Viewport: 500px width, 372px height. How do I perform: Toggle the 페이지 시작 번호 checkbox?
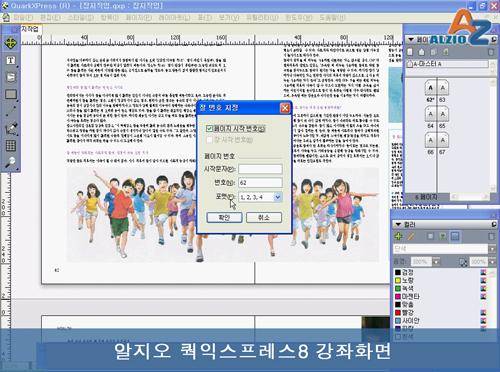point(209,129)
